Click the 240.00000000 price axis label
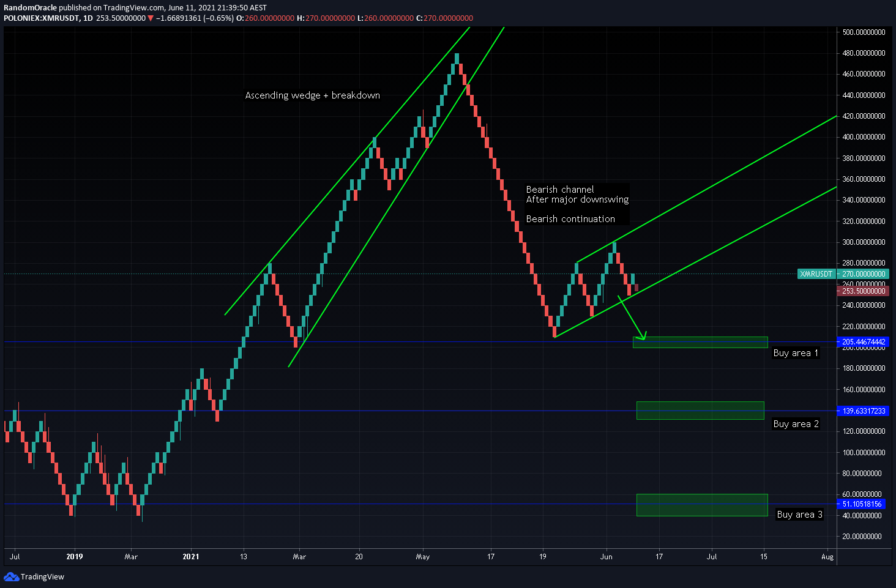 click(864, 305)
